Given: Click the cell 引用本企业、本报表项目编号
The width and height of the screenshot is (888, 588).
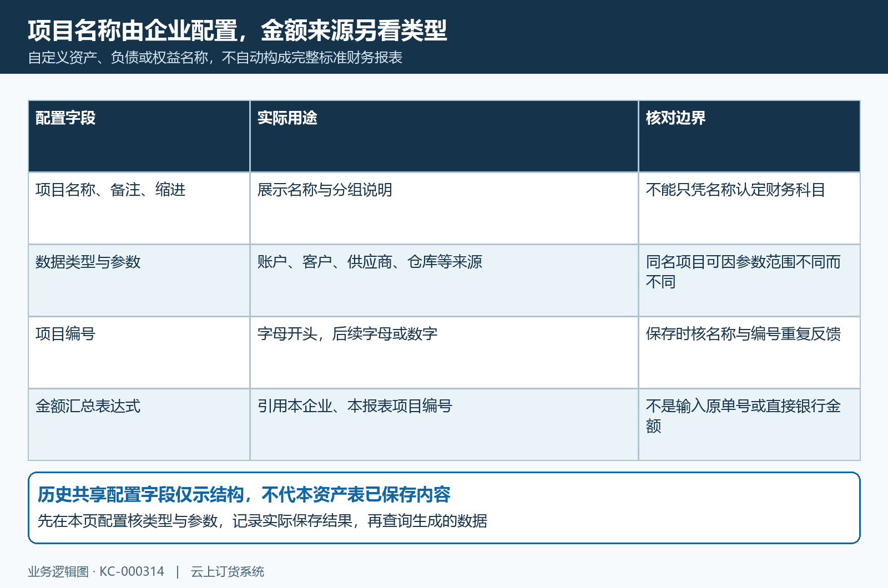Looking at the screenshot, I should click(x=444, y=425).
